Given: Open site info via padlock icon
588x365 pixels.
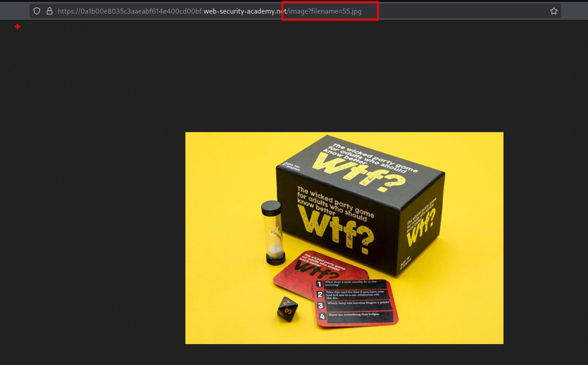Looking at the screenshot, I should click(50, 11).
